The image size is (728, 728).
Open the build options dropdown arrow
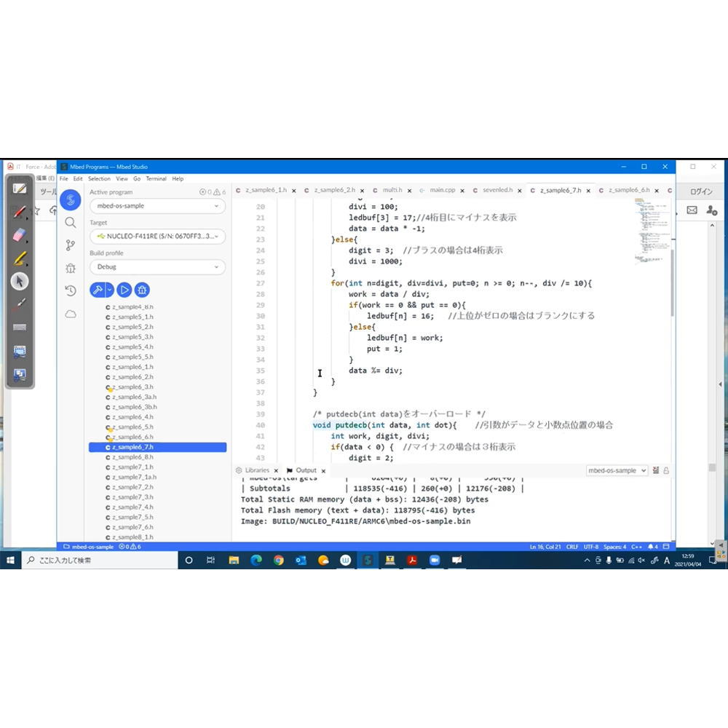110,290
